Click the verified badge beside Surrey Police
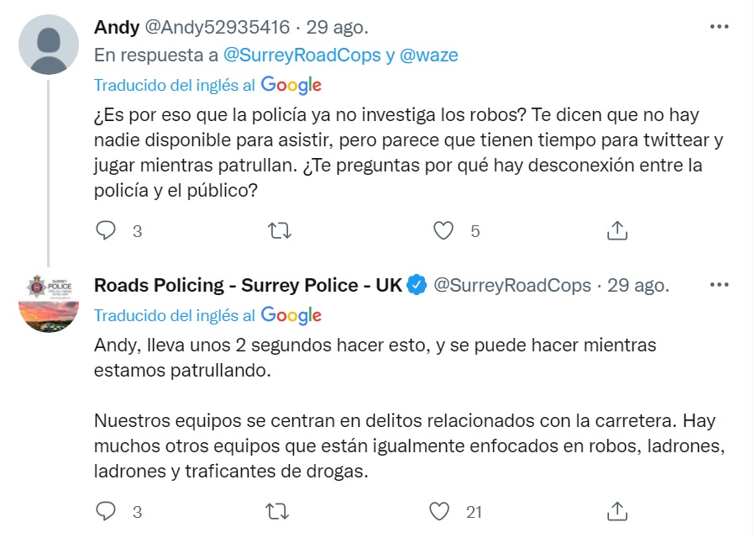This screenshot has height=538, width=756. pos(417,285)
